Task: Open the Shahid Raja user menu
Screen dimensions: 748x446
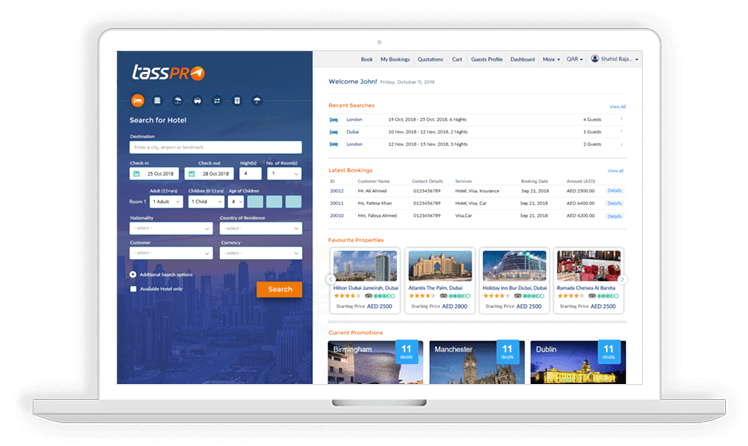Action: (x=615, y=59)
